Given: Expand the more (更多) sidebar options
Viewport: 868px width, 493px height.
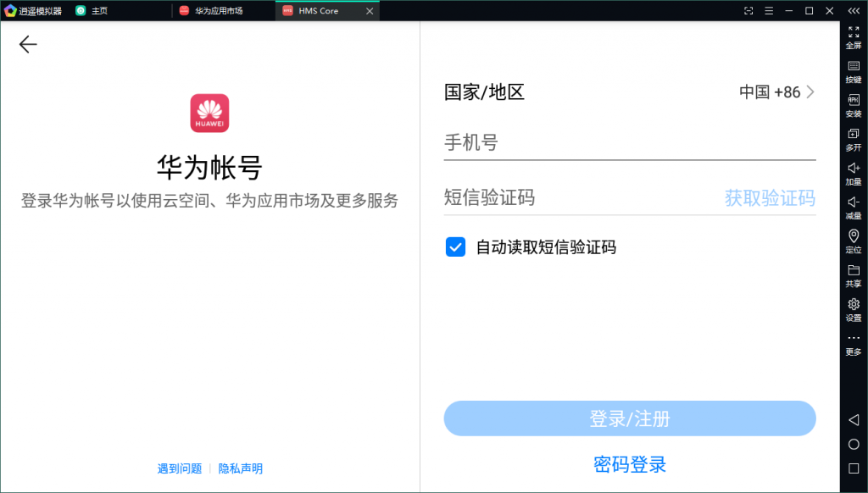Looking at the screenshot, I should (854, 342).
